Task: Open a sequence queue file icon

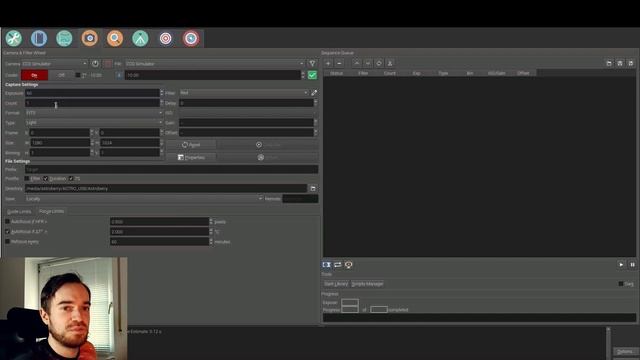Action: pyautogui.click(x=609, y=63)
